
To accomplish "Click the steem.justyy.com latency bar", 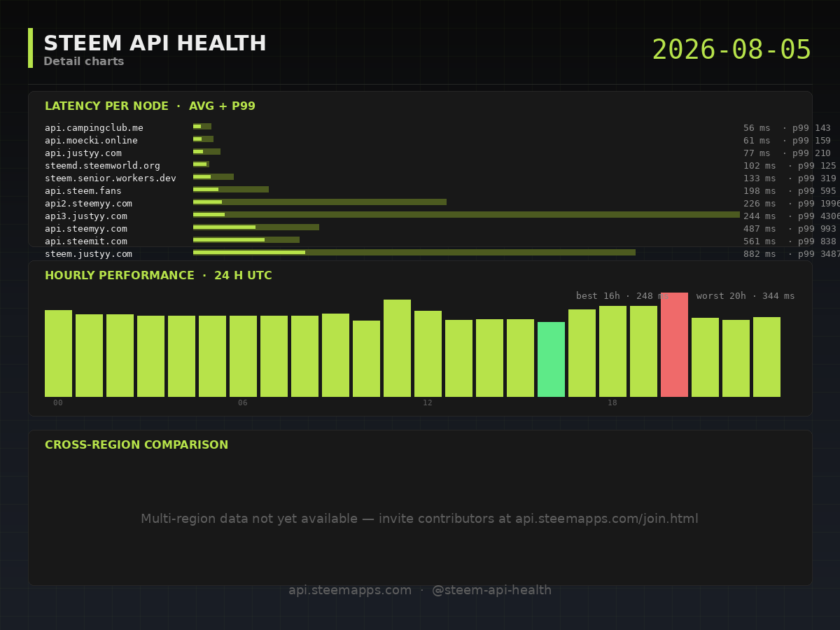I will coord(414,253).
